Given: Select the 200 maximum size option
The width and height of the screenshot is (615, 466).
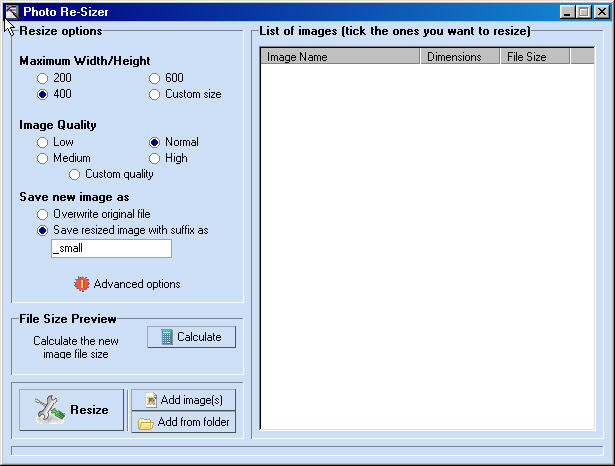Looking at the screenshot, I should click(43, 78).
